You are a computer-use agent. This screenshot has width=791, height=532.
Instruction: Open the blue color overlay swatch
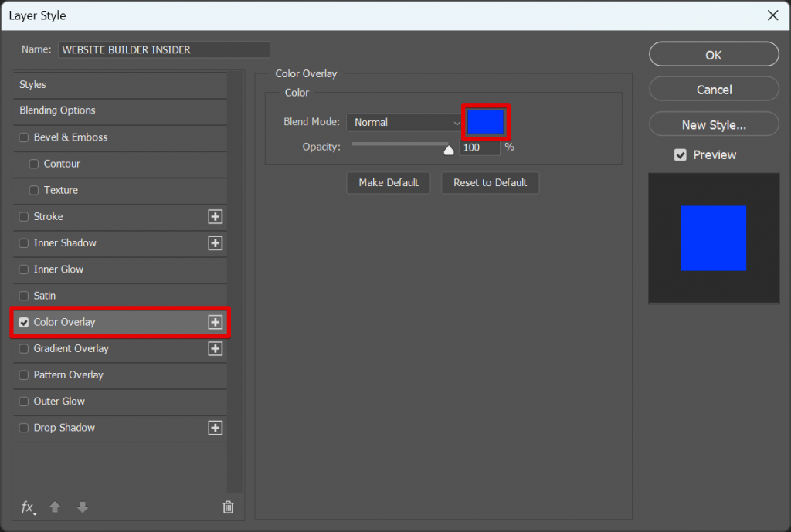pos(486,122)
